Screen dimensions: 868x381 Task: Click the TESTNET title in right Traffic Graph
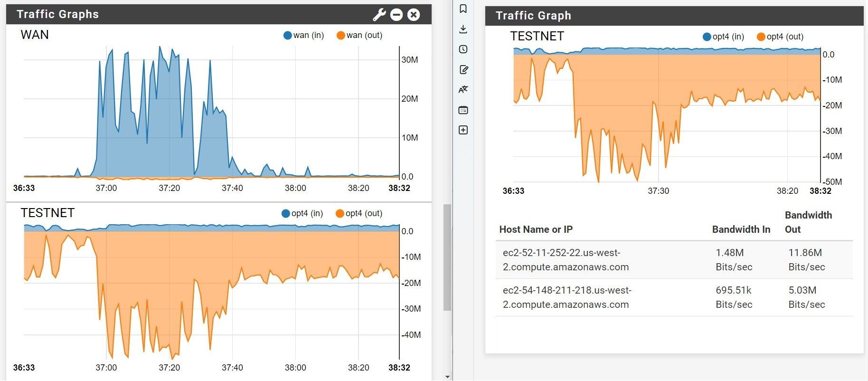point(537,36)
